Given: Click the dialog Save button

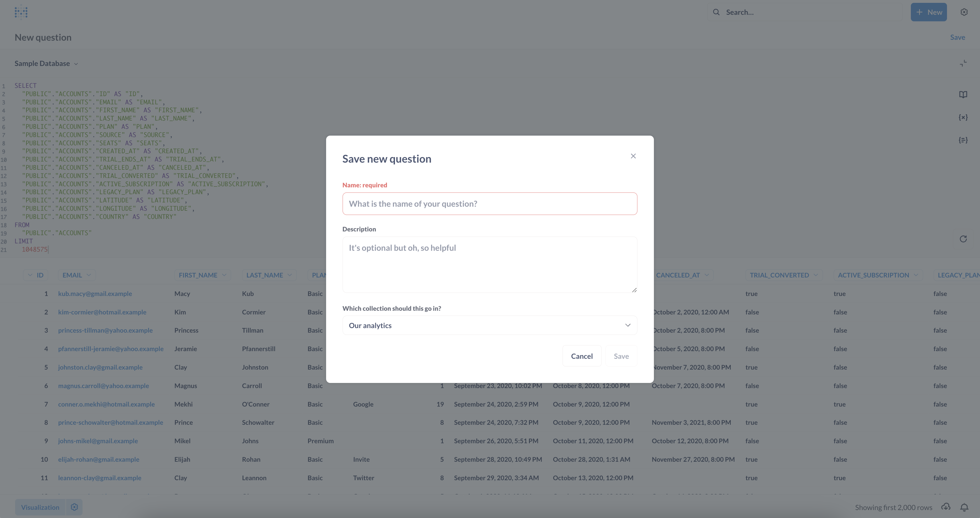Looking at the screenshot, I should pos(621,356).
